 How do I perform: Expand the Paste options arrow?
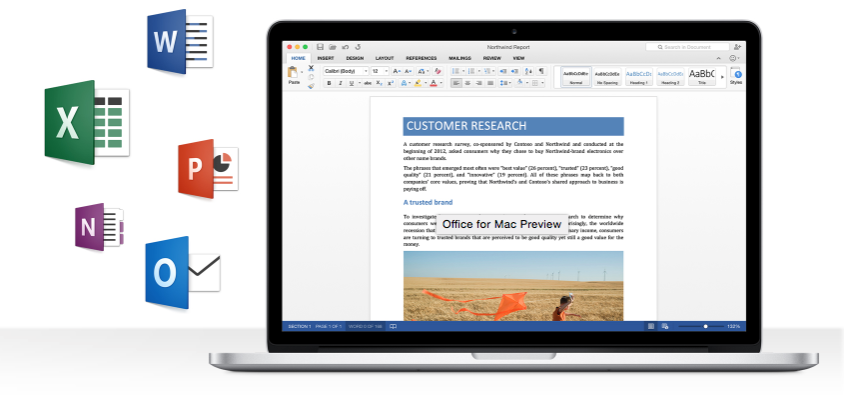pos(302,72)
